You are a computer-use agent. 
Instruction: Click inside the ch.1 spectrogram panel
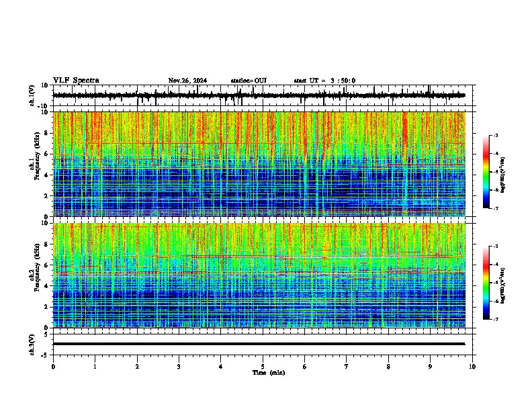(x=259, y=164)
